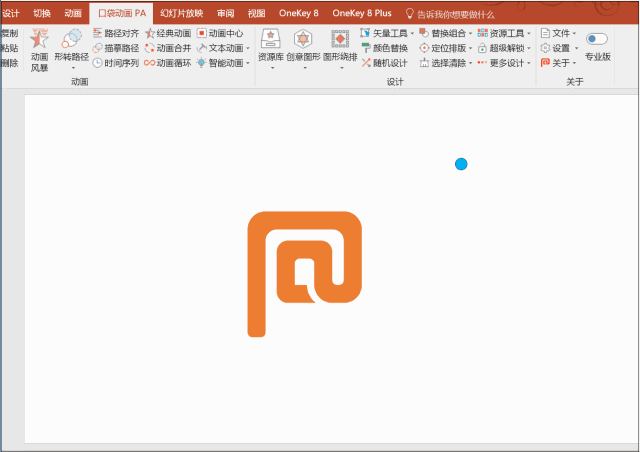The width and height of the screenshot is (640, 452).
Task: Click the 更多设计 more design icon
Action: 482,62
